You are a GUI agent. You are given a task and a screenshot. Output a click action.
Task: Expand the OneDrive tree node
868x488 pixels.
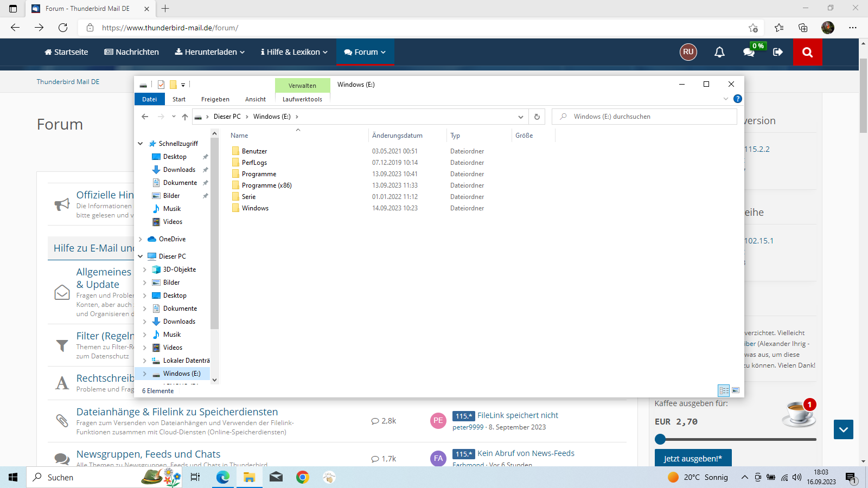141,239
